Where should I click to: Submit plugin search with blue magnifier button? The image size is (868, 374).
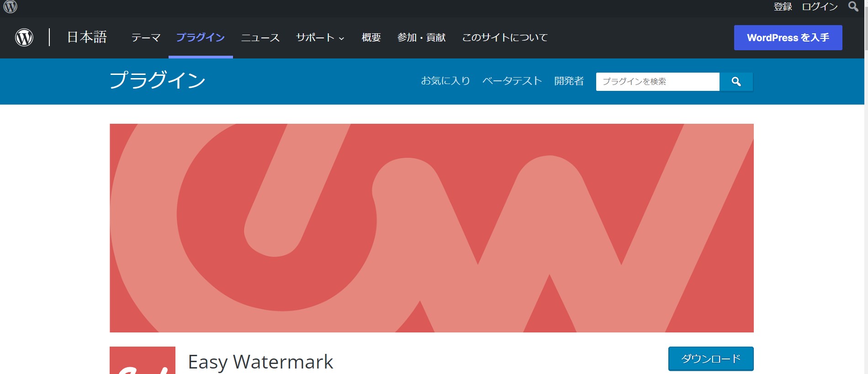point(736,81)
